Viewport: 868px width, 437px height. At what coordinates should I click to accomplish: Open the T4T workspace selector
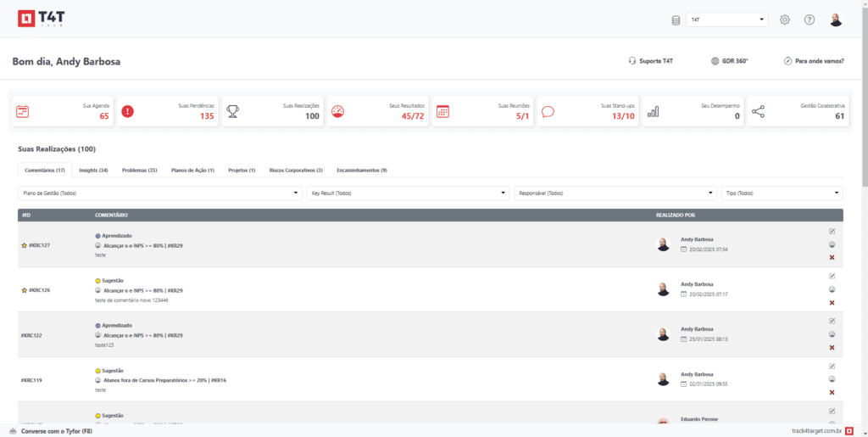point(726,20)
